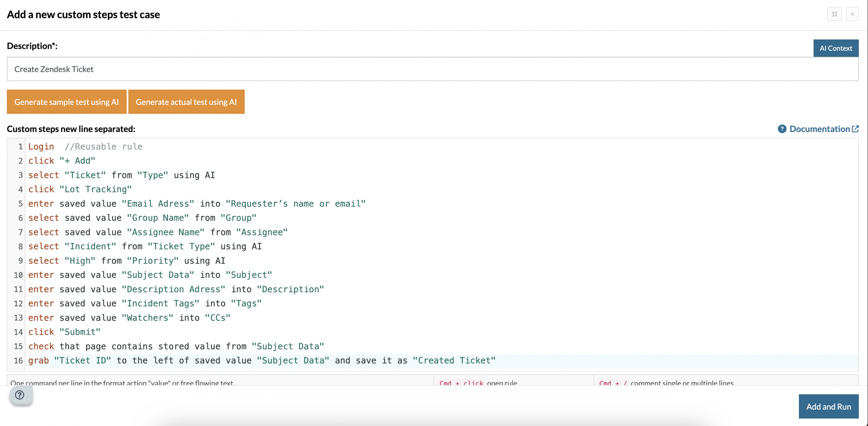Click "High" on line 9
The height and width of the screenshot is (426, 868).
click(80, 261)
